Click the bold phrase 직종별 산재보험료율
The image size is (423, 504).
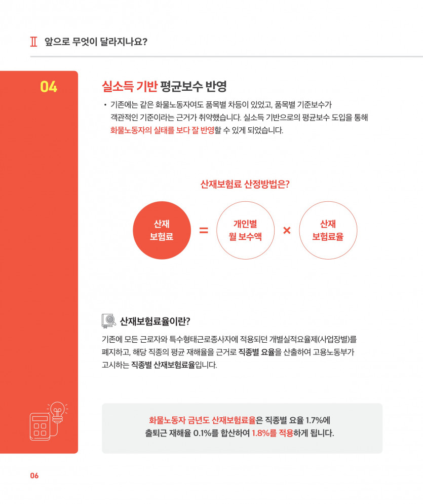(163, 365)
